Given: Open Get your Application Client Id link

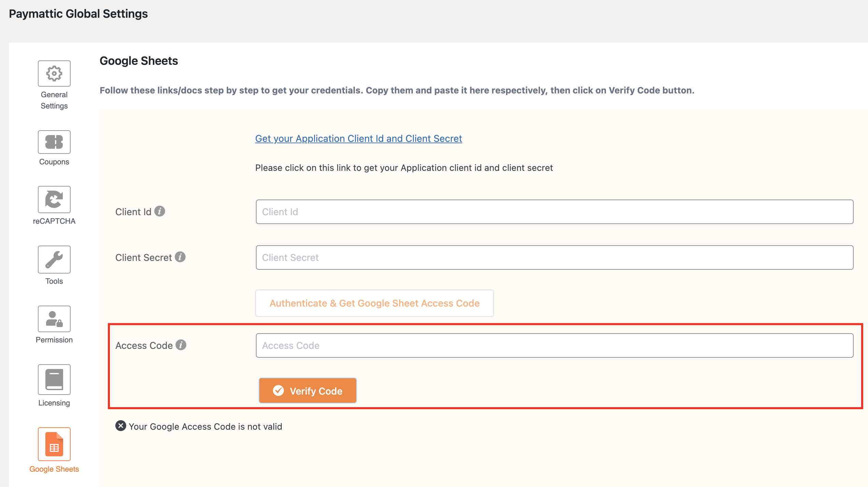Looking at the screenshot, I should click(359, 138).
